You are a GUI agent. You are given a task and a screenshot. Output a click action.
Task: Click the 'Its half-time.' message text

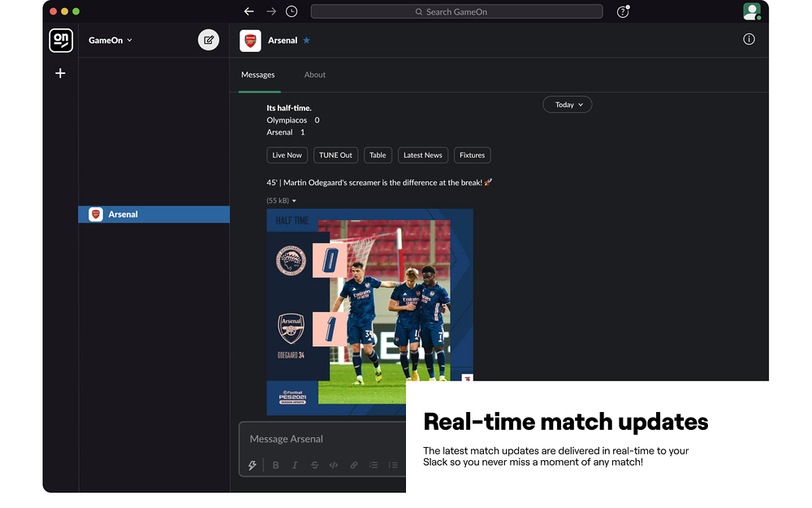click(289, 108)
